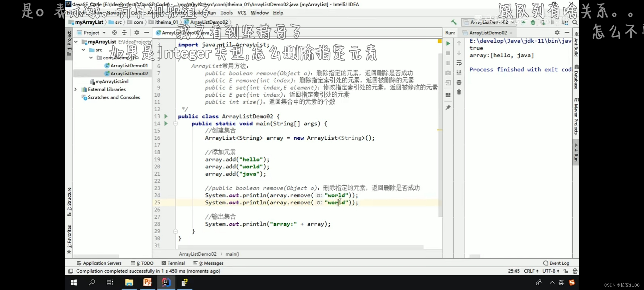Click the Pause Output icon in Run panel
The image size is (644, 290).
[x=448, y=63]
